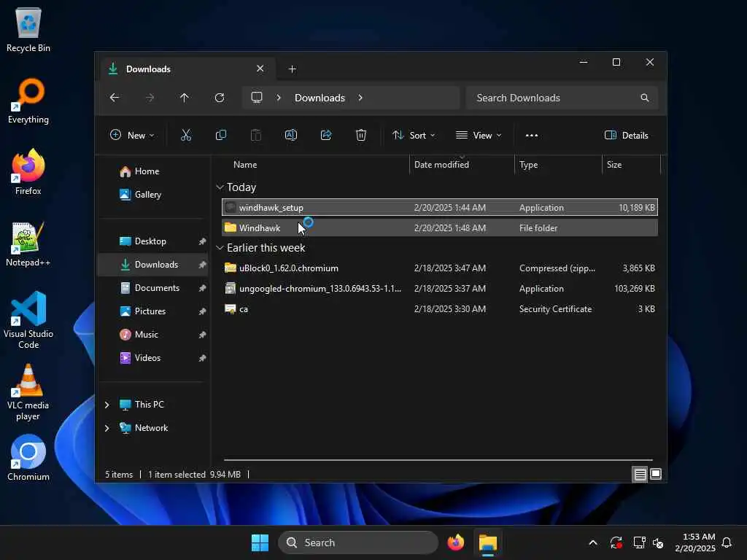Add a new tab with plus button

pos(292,69)
